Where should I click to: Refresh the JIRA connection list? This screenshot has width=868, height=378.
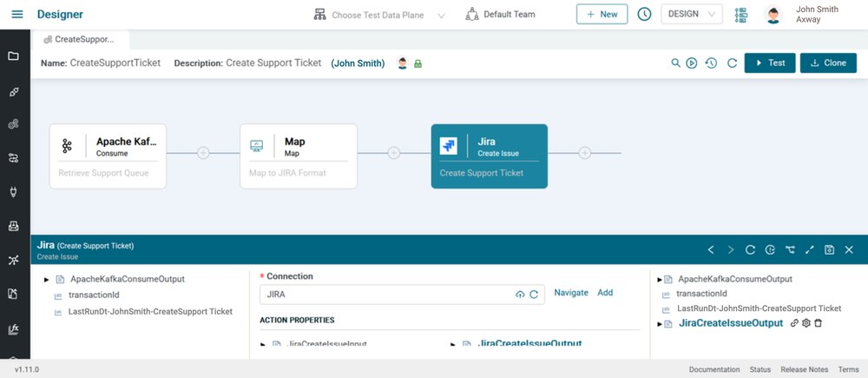pos(534,295)
